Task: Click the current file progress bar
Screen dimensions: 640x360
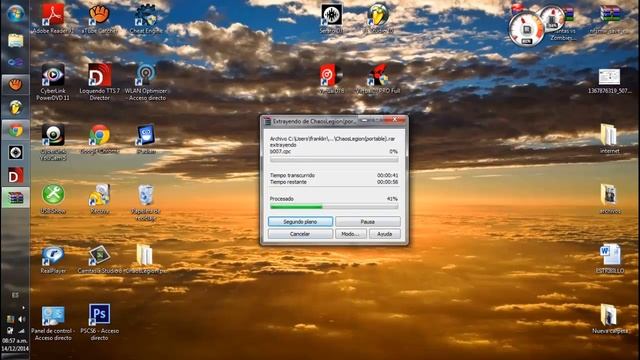Action: pyautogui.click(x=334, y=160)
